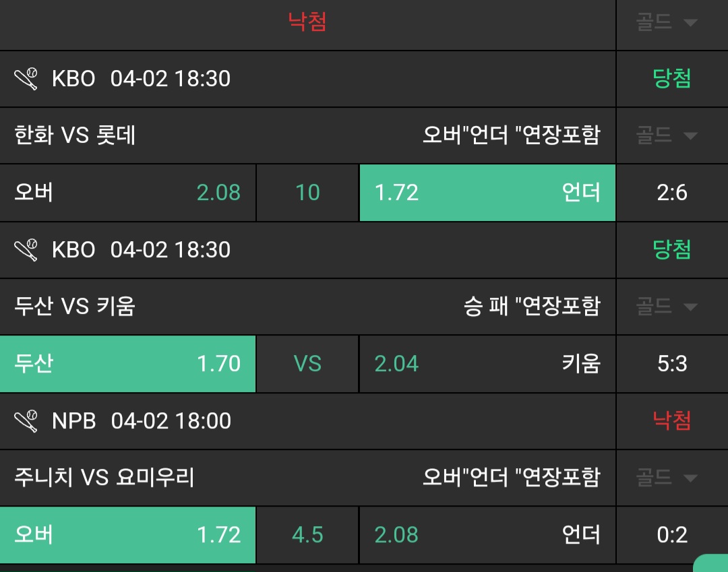Viewport: 728px width, 572px height.
Task: Click the 낙첨 status on the NPB row
Action: point(672,421)
